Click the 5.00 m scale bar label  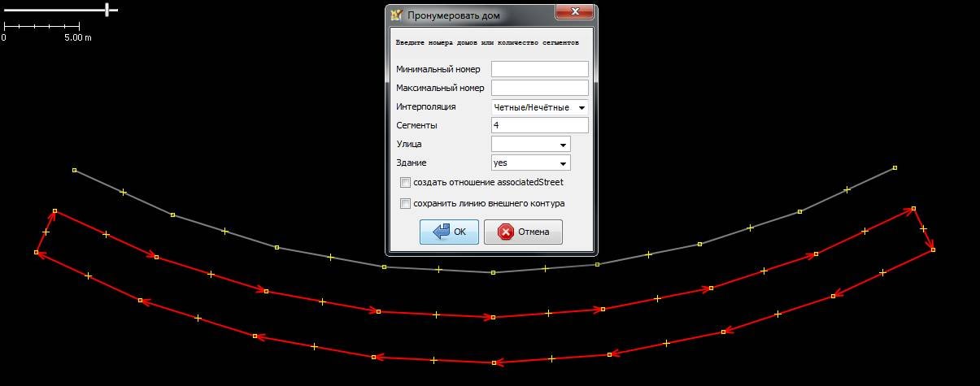(78, 38)
